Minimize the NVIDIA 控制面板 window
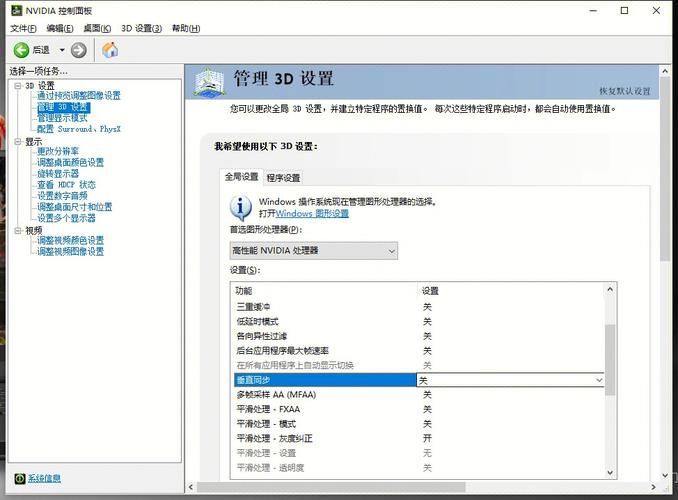This screenshot has width=678, height=500. point(593,11)
